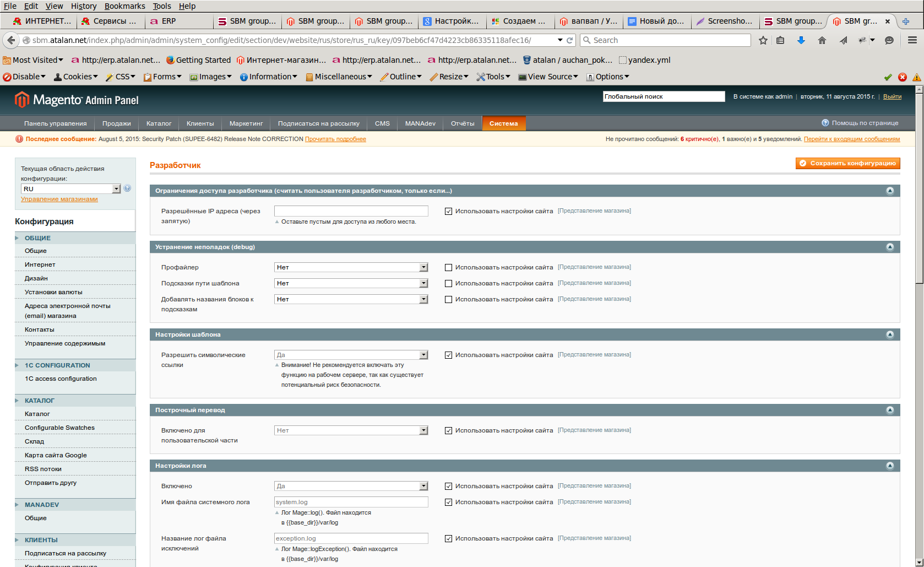Screen dimensions: 924x567
Task: Open the URL history dropdown arrow
Action: click(x=560, y=40)
